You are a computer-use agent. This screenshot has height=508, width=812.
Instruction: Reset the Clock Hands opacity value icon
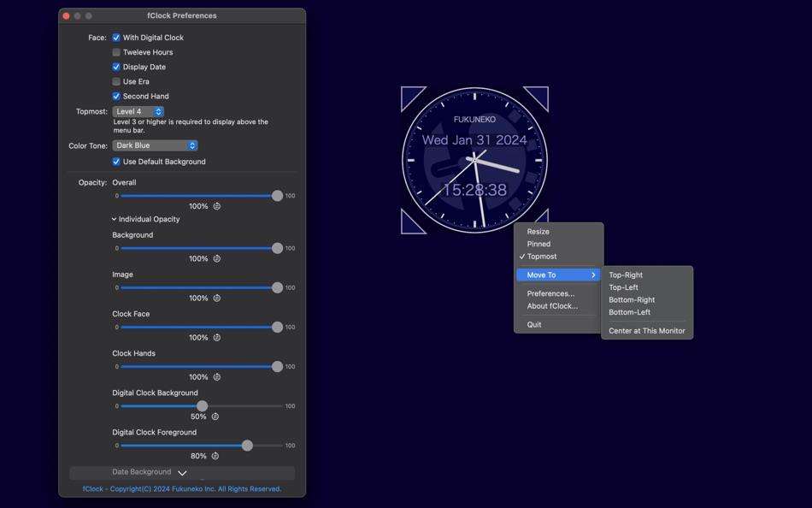click(x=217, y=377)
